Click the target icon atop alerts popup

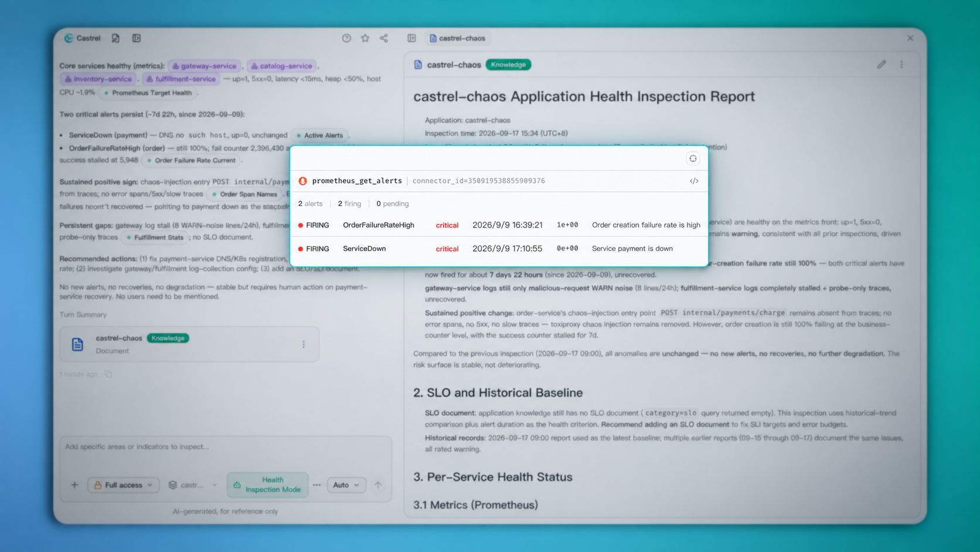click(693, 158)
